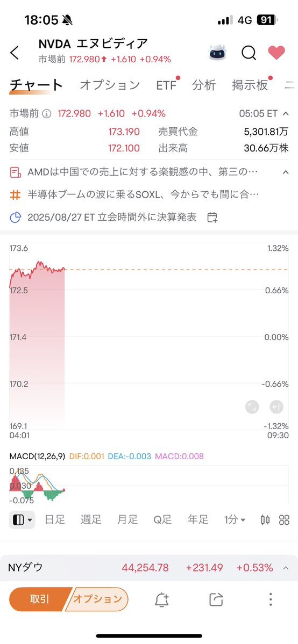298x644 pixels.
Task: Tap the share icon in bottom bar
Action: (216, 599)
